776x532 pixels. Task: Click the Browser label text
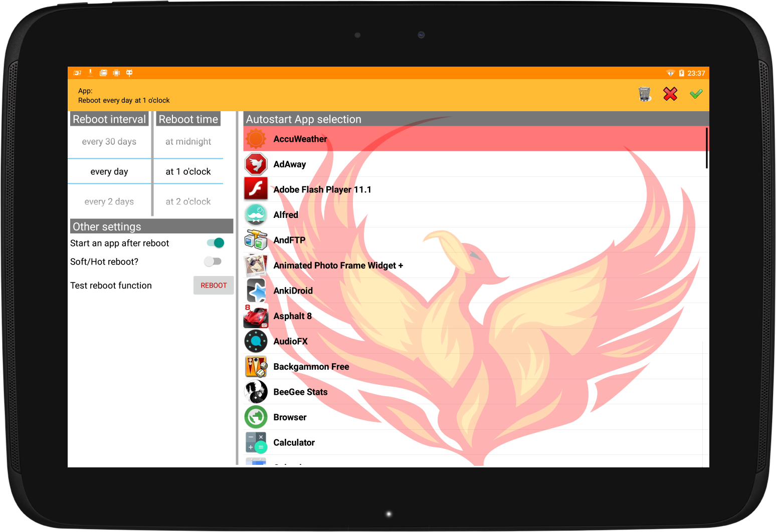pos(290,417)
